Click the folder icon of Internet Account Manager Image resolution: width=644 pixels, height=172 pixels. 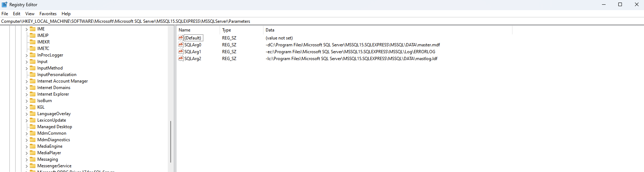tap(33, 81)
